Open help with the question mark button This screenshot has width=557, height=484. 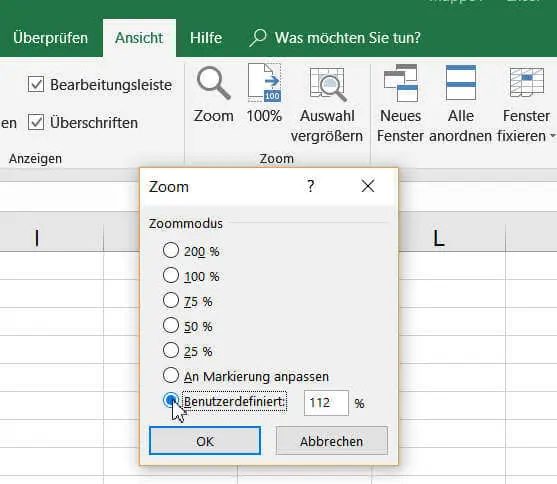click(x=311, y=186)
